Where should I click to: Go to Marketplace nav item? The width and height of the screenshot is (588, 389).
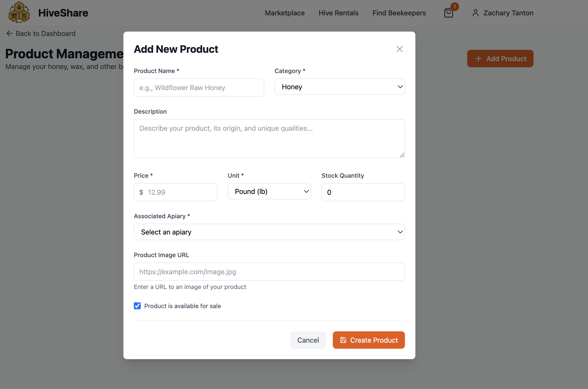(284, 13)
